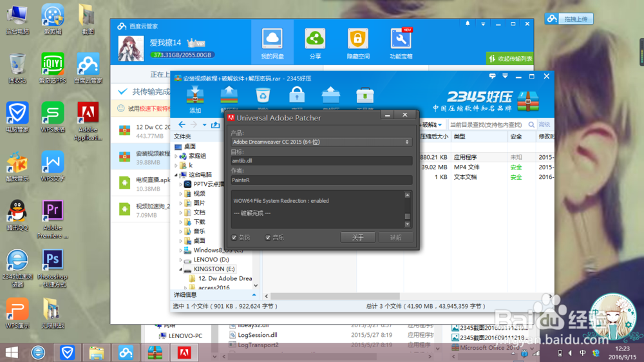Click the 添加 (Add) archive toolbar icon

(x=195, y=100)
